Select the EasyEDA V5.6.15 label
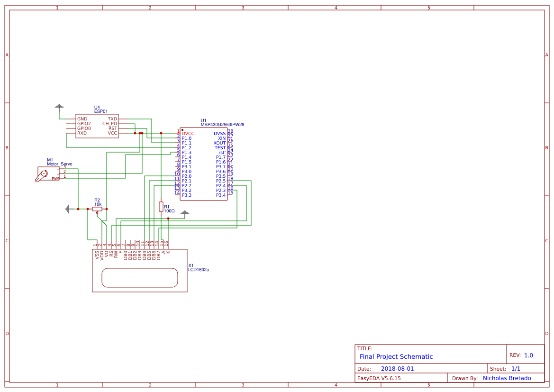The image size is (554, 392). click(x=379, y=378)
